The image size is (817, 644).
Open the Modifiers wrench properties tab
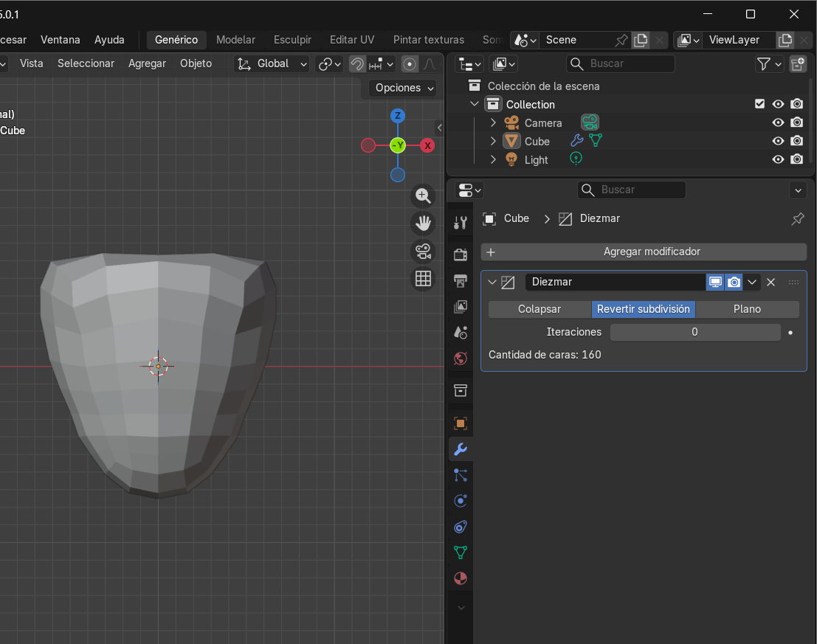(461, 449)
